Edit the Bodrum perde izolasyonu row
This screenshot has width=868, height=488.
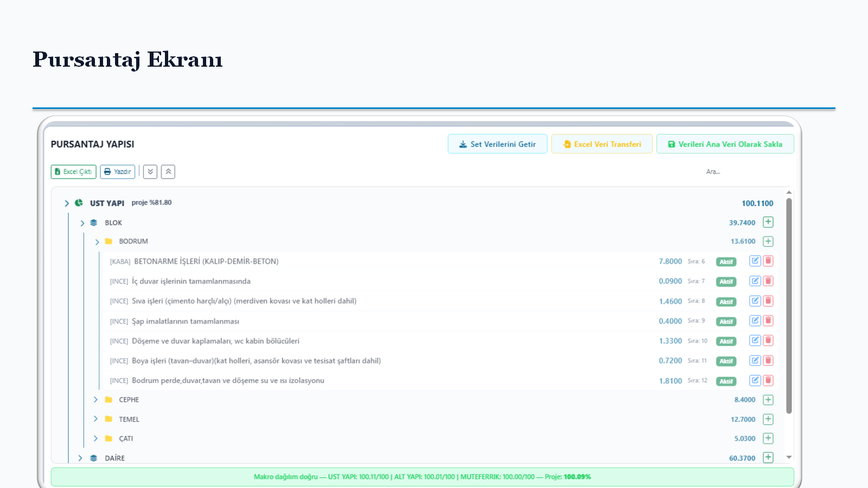tap(755, 380)
